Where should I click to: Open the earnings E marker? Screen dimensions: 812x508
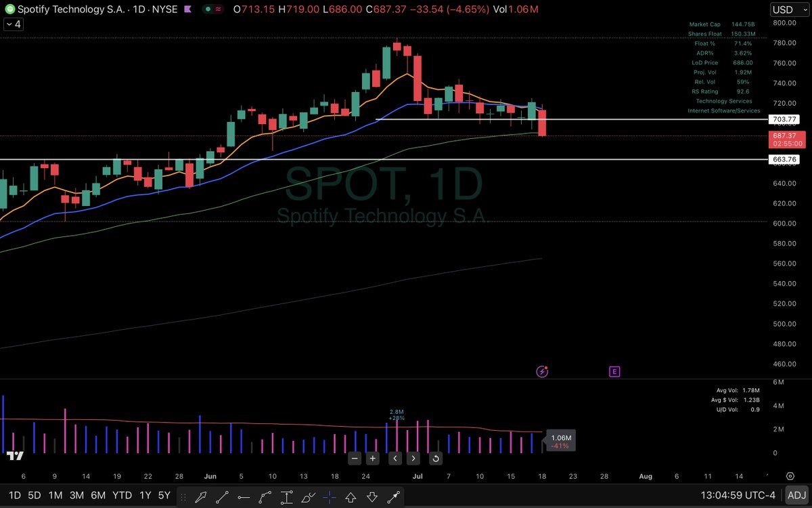(614, 371)
